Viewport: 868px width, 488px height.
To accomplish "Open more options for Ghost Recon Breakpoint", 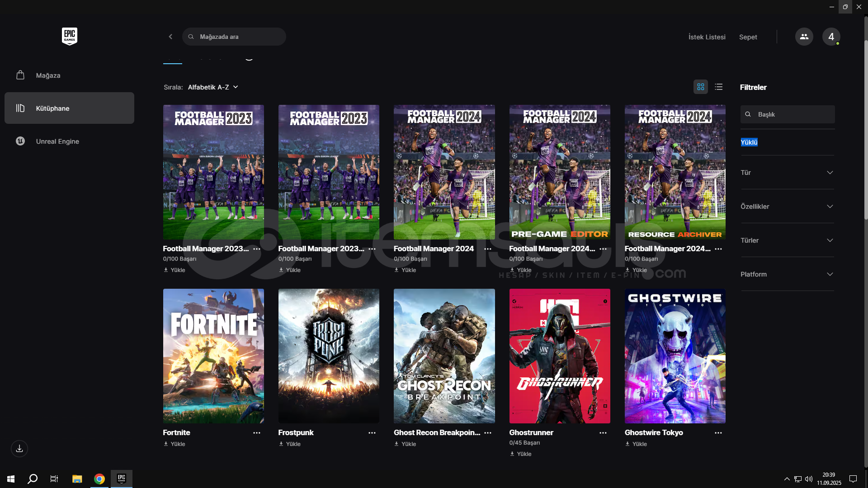I will (x=488, y=433).
